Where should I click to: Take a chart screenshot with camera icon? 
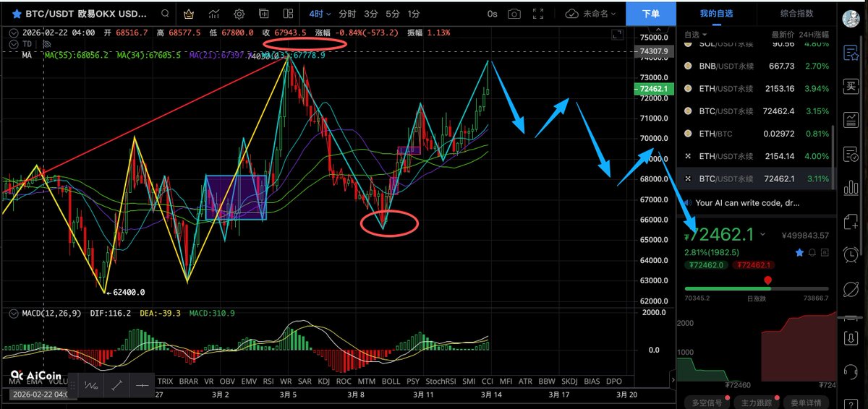tap(514, 14)
